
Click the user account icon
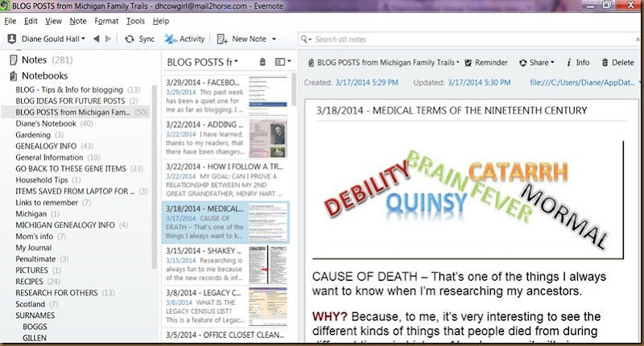12,39
